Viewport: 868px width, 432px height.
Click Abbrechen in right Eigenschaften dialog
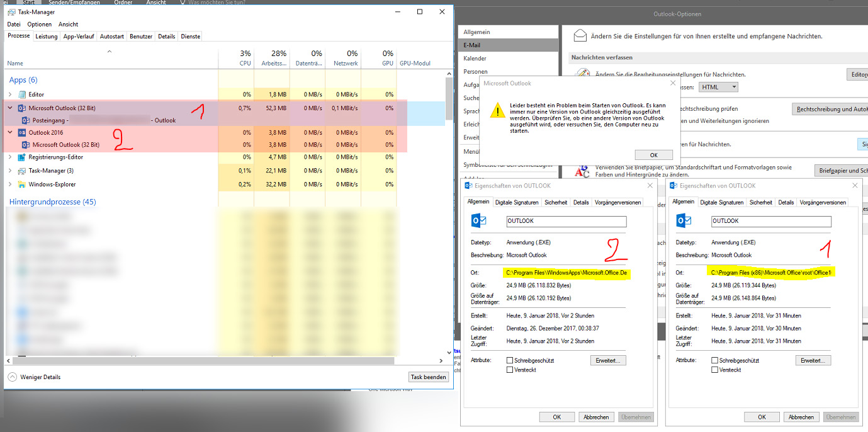coord(801,417)
